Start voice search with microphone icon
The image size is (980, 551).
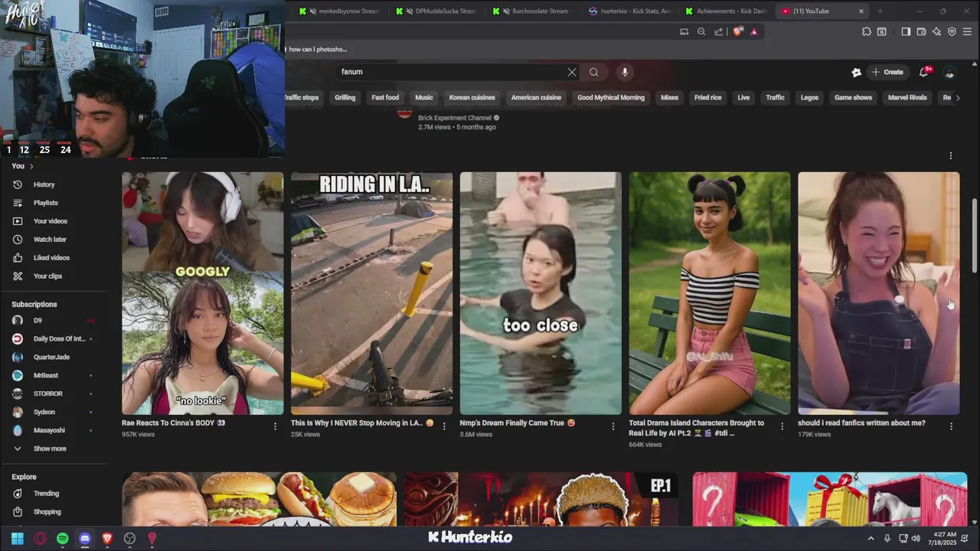tap(625, 72)
